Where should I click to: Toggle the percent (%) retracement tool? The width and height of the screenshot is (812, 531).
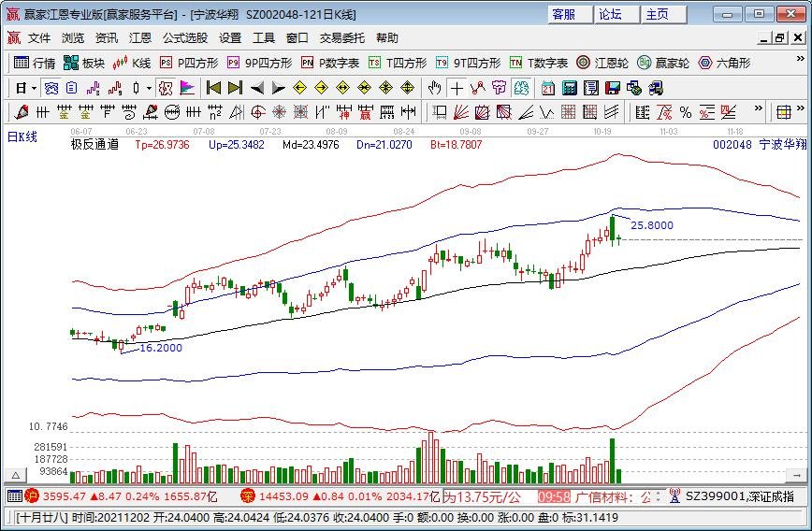(x=686, y=112)
